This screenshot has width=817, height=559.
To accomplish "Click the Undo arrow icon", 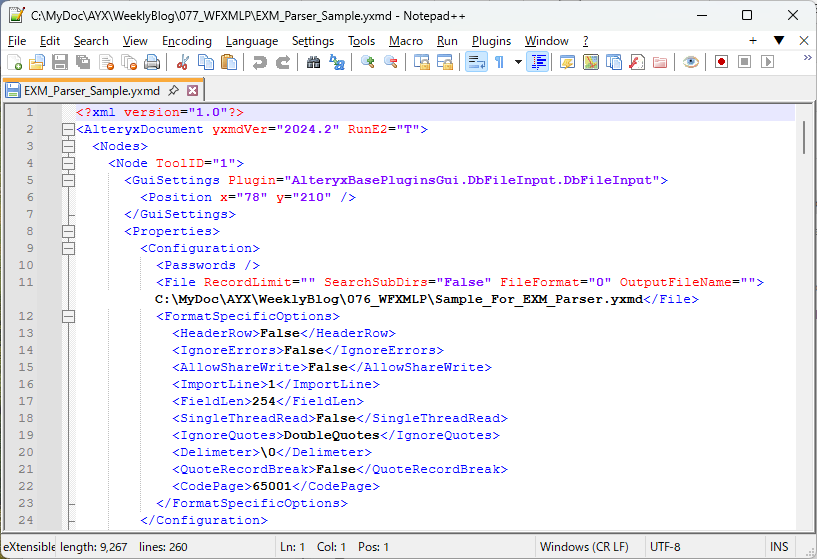I will tap(260, 62).
